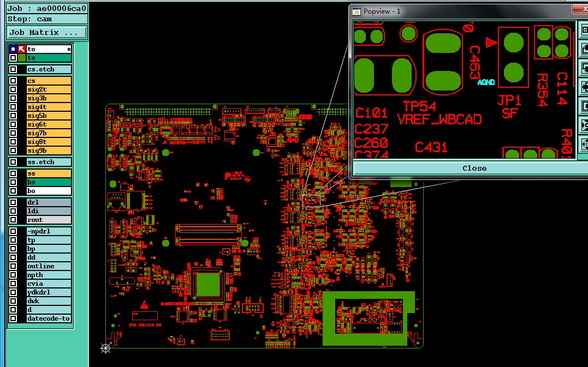Image resolution: width=588 pixels, height=367 pixels.
Task: Click the third icon in Popview side toolbar
Action: 584,68
